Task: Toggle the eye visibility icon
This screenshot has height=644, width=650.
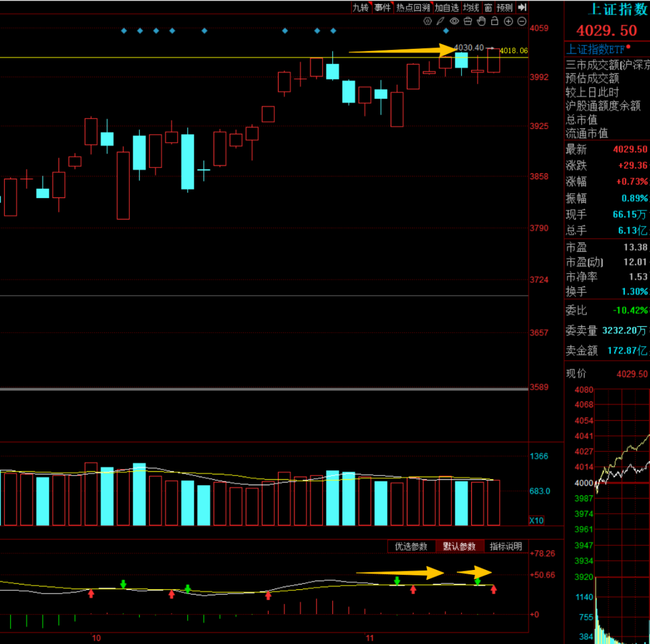Action: [454, 21]
